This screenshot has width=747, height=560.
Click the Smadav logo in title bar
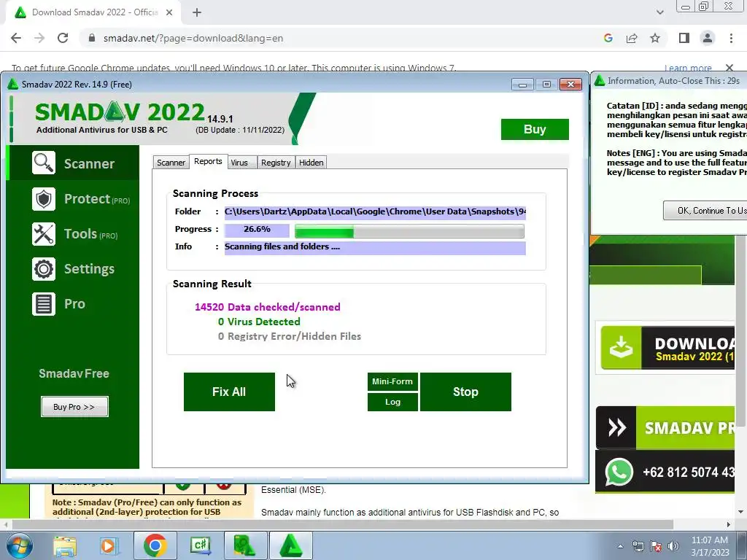(x=13, y=85)
